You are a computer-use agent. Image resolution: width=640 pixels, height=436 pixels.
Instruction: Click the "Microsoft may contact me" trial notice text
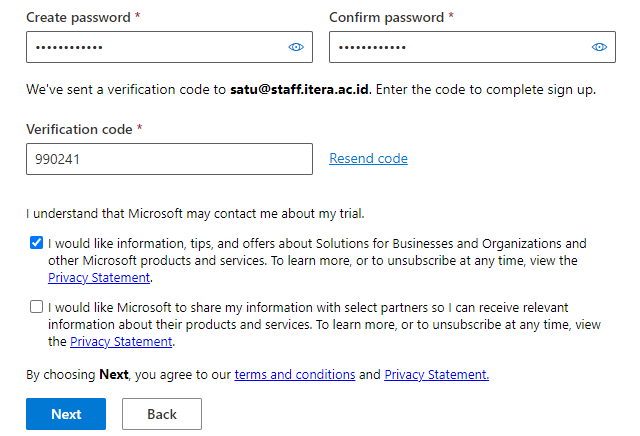195,213
